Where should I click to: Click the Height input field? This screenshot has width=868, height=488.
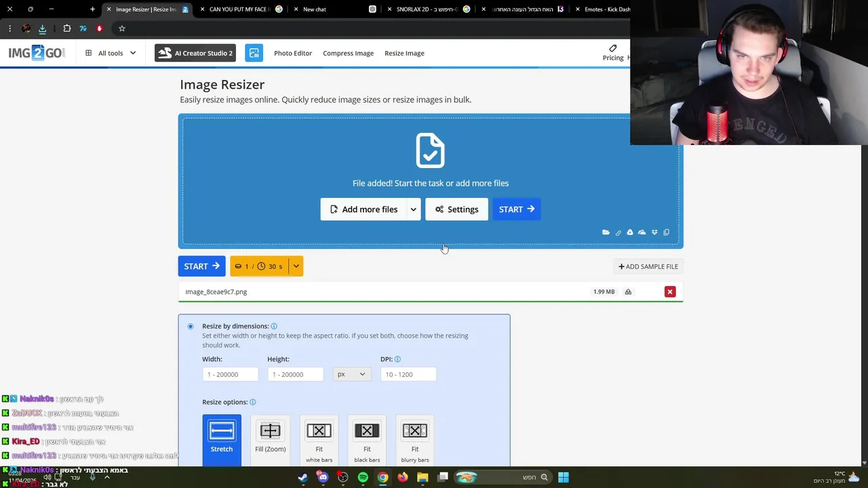(295, 374)
